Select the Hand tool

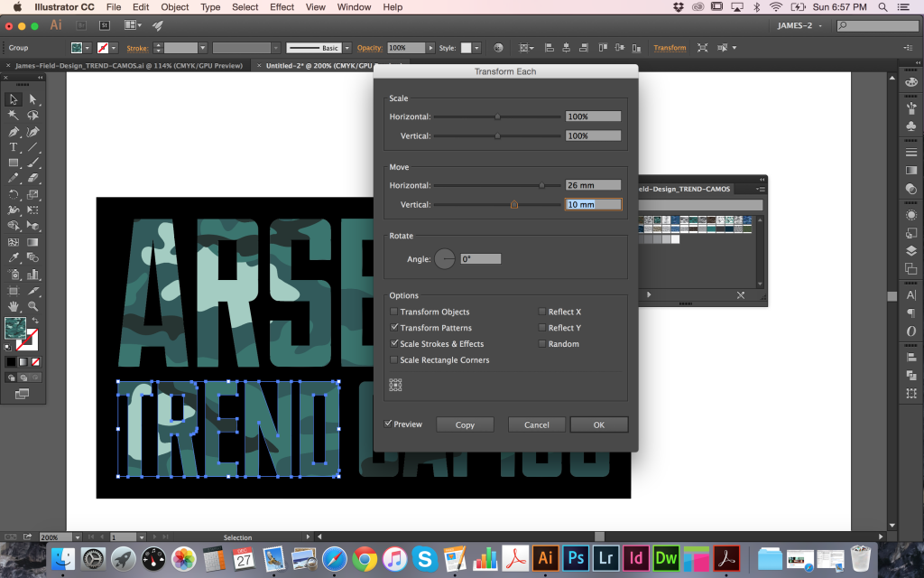[13, 306]
